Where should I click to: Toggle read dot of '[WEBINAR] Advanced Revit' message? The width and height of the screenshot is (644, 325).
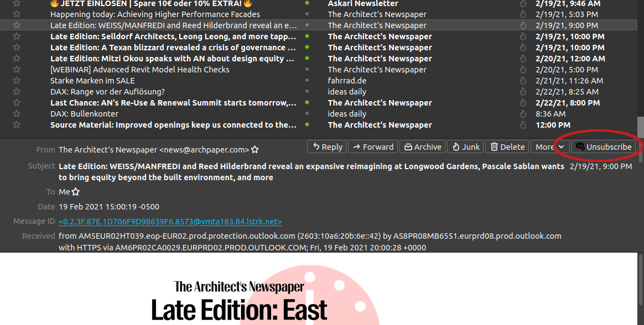[x=307, y=69]
